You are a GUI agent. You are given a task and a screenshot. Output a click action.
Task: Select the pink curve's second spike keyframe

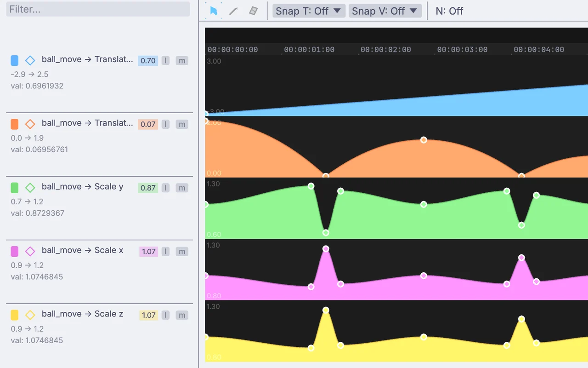click(x=521, y=258)
